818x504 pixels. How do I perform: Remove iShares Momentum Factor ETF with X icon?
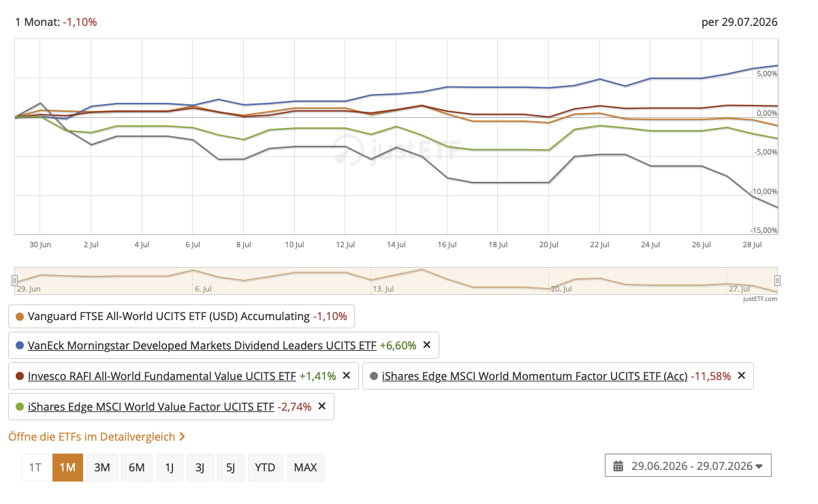[742, 375]
